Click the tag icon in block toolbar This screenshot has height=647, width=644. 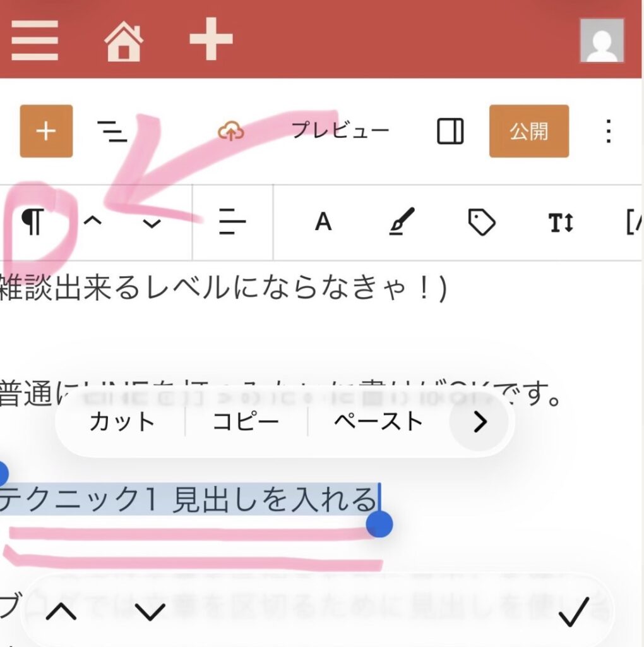pyautogui.click(x=482, y=222)
